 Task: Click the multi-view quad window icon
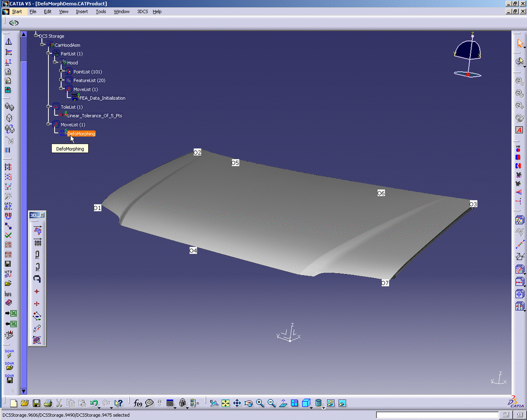coord(294,403)
